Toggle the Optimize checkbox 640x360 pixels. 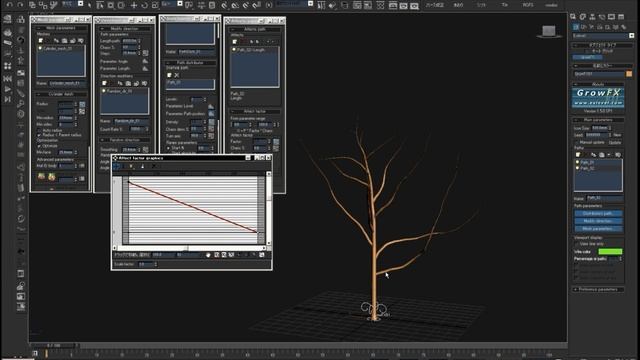tap(39, 146)
